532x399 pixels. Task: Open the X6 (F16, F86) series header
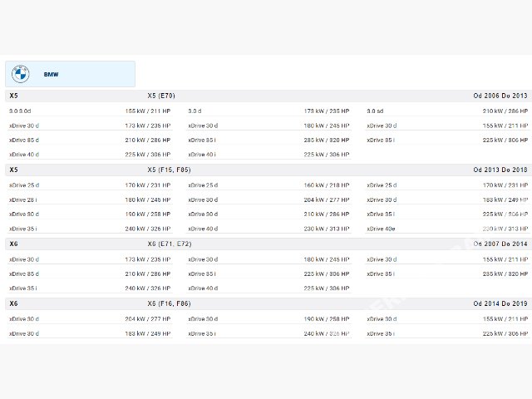click(x=169, y=304)
